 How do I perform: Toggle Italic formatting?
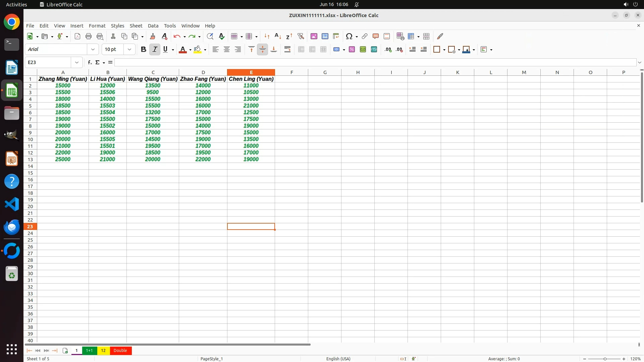point(155,50)
